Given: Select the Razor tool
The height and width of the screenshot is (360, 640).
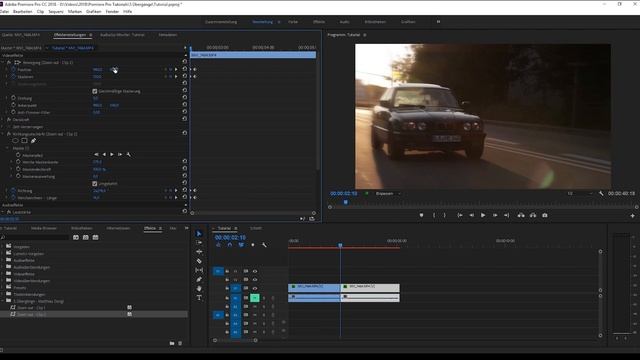Looking at the screenshot, I should click(x=199, y=261).
